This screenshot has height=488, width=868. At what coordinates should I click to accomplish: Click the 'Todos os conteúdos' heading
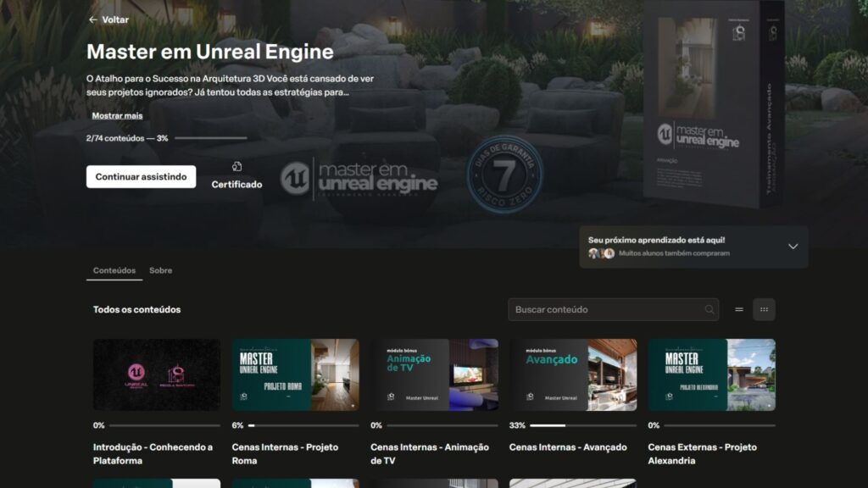[x=136, y=310]
